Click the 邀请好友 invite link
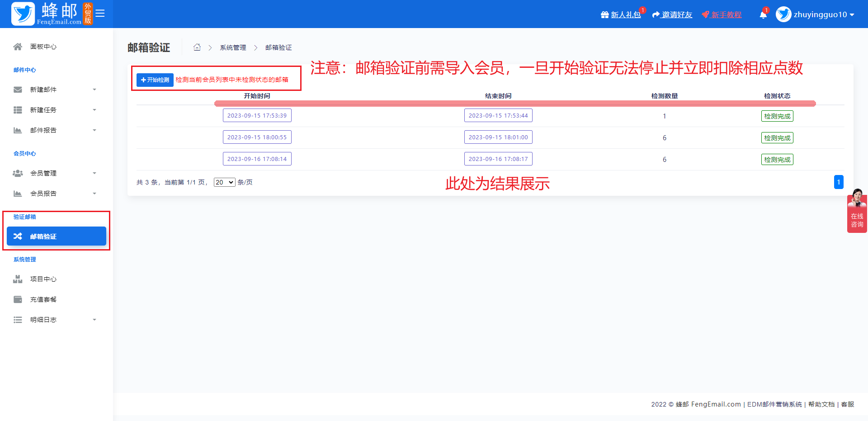This screenshot has height=421, width=868. [x=672, y=15]
